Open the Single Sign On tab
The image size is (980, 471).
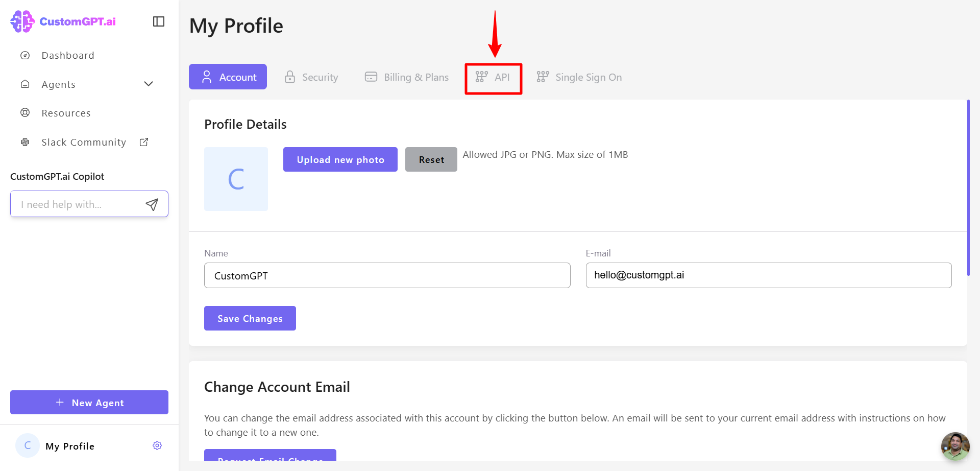[x=579, y=77]
